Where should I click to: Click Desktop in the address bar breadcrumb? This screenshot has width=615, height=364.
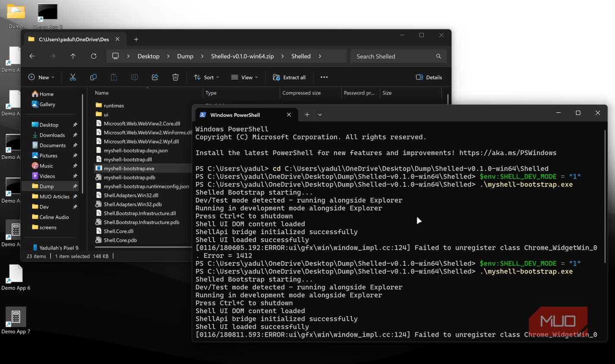(148, 56)
